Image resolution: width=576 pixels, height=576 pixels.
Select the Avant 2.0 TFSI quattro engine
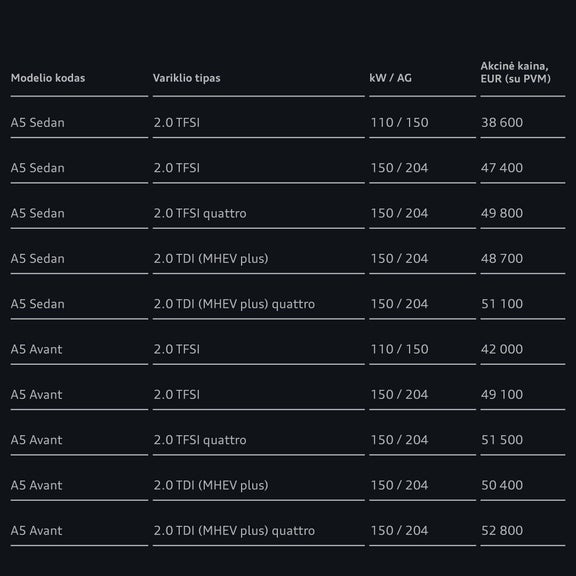200,440
